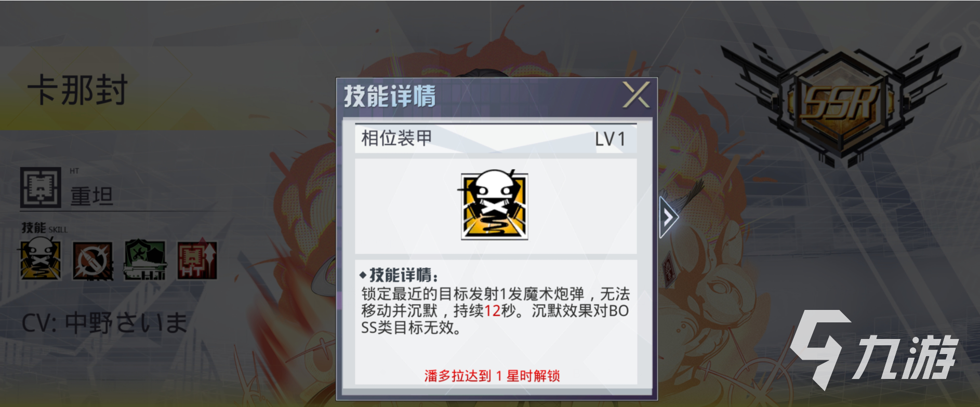The image size is (980, 407).
Task: Tap the heavy tank HT class icon
Action: (x=41, y=188)
